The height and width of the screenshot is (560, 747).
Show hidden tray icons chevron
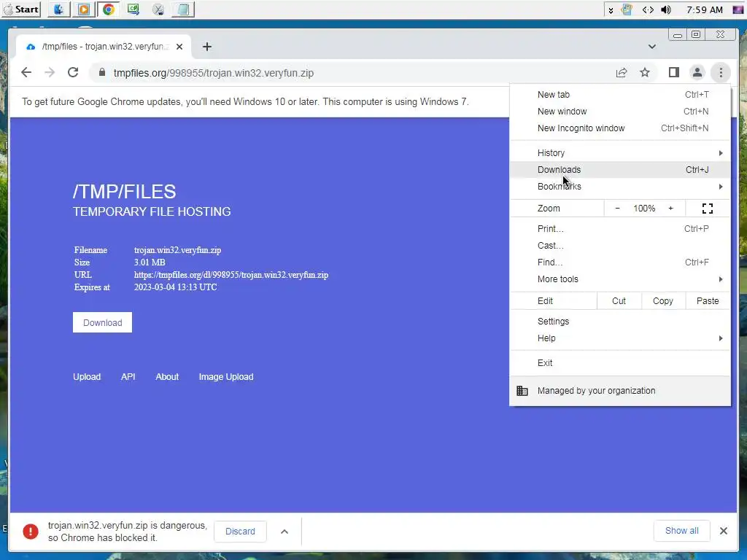click(611, 10)
